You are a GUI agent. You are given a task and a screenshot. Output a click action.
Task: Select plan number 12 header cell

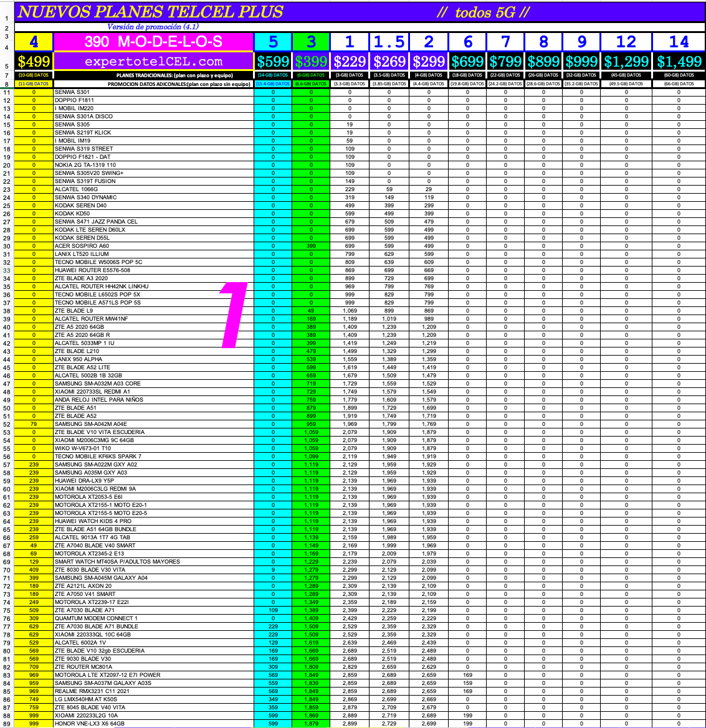click(626, 42)
